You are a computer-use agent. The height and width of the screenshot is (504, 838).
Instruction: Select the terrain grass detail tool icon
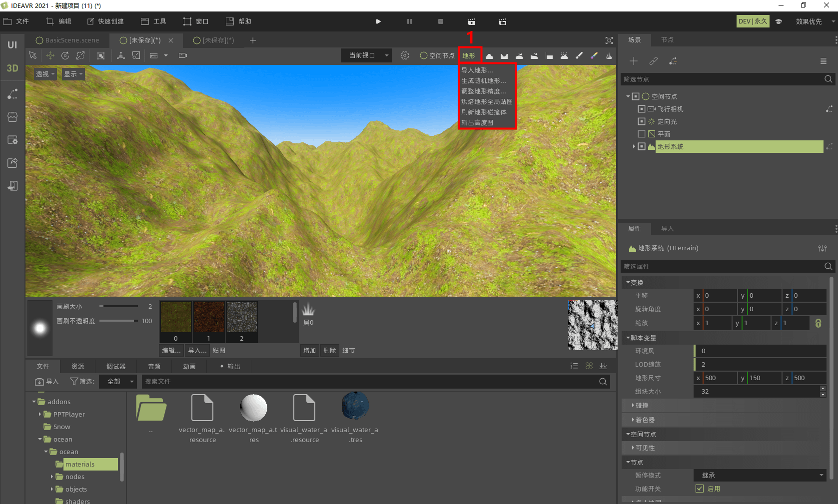tap(609, 56)
